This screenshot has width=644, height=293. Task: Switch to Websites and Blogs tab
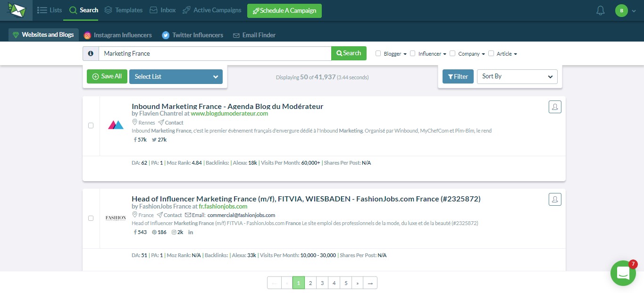pos(43,35)
